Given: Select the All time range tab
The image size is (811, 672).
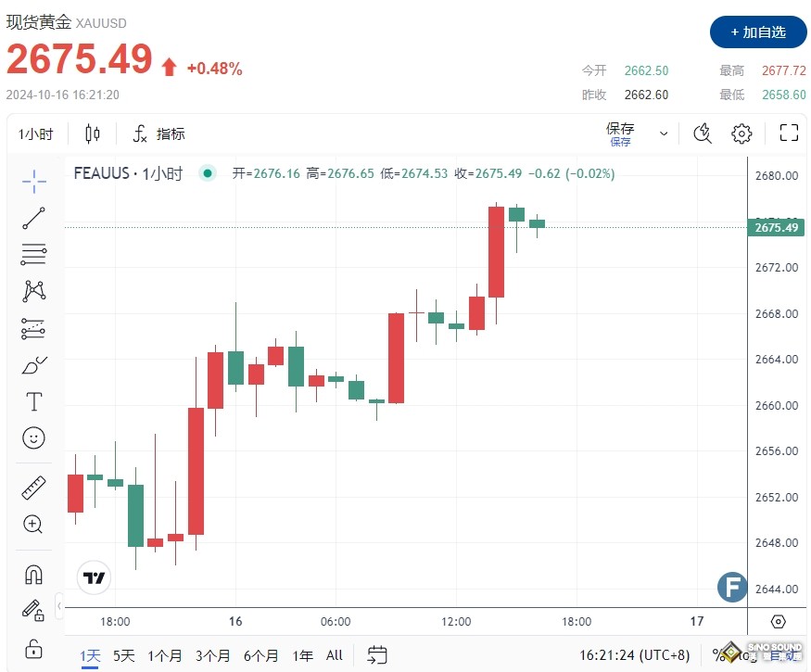Looking at the screenshot, I should point(334,655).
